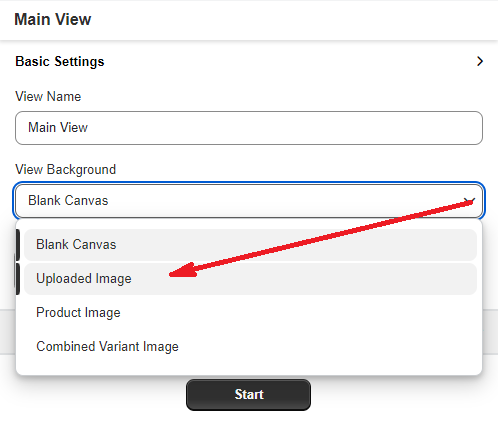Open the View Background combo box
498x433 pixels.
tap(249, 201)
